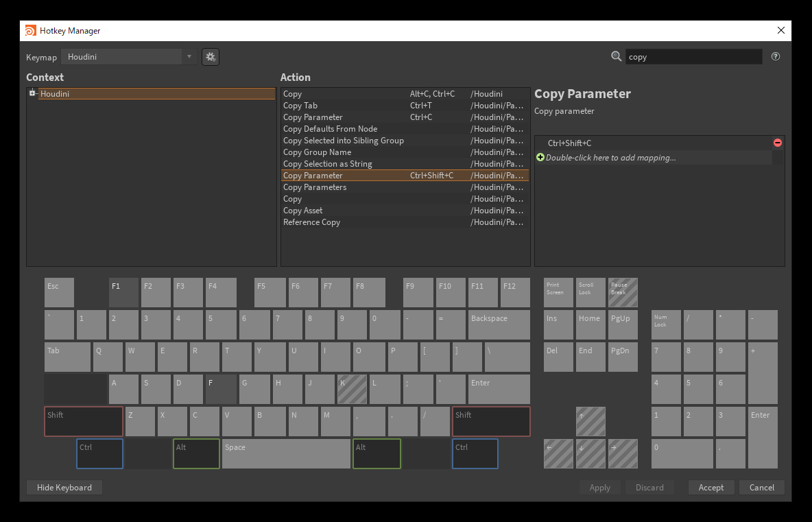The height and width of the screenshot is (522, 812).
Task: Click the Ins key
Action: 558,324
